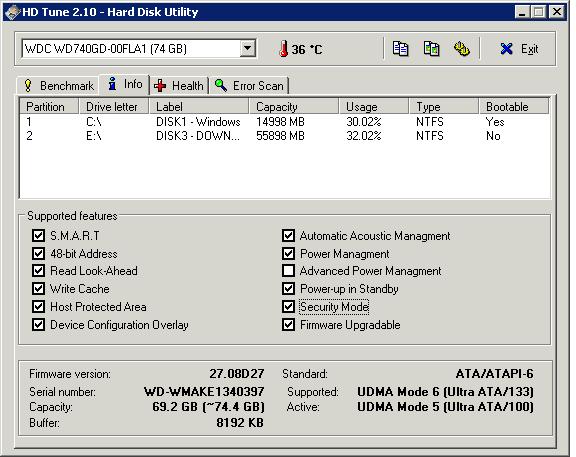Click the Benchmark tab lightbulb icon
The image size is (576, 457).
[28, 86]
